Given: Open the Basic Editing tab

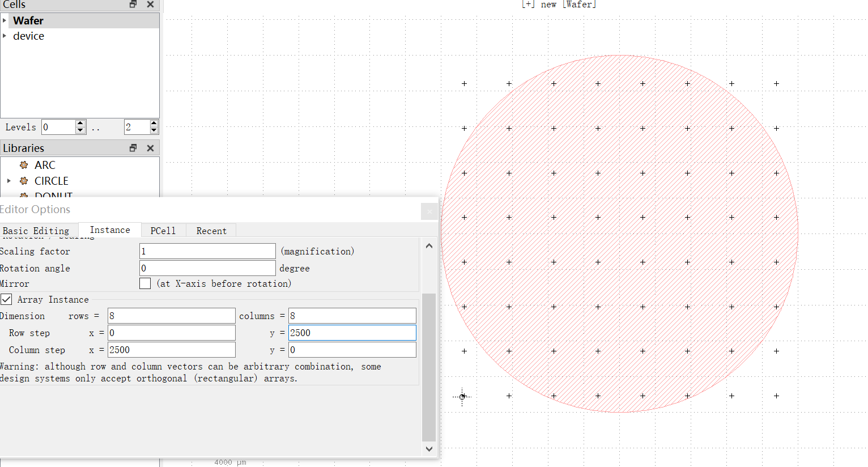Looking at the screenshot, I should pos(36,230).
